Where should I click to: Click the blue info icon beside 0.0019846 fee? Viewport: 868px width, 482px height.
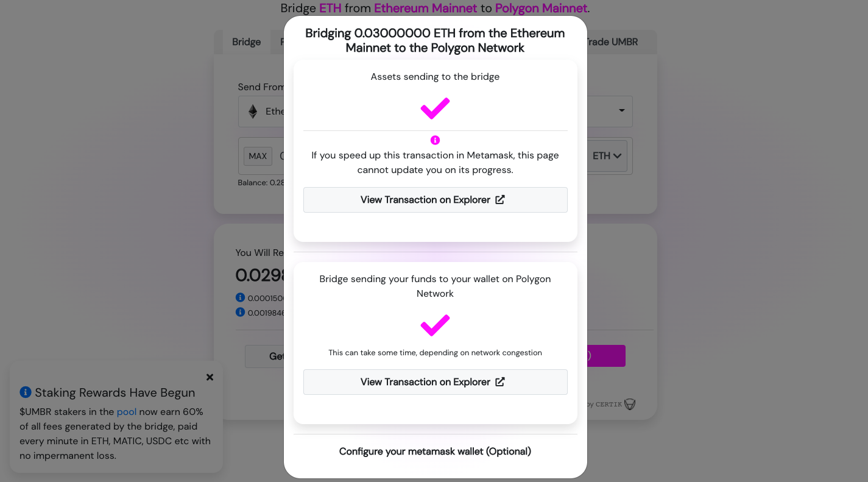241,312
